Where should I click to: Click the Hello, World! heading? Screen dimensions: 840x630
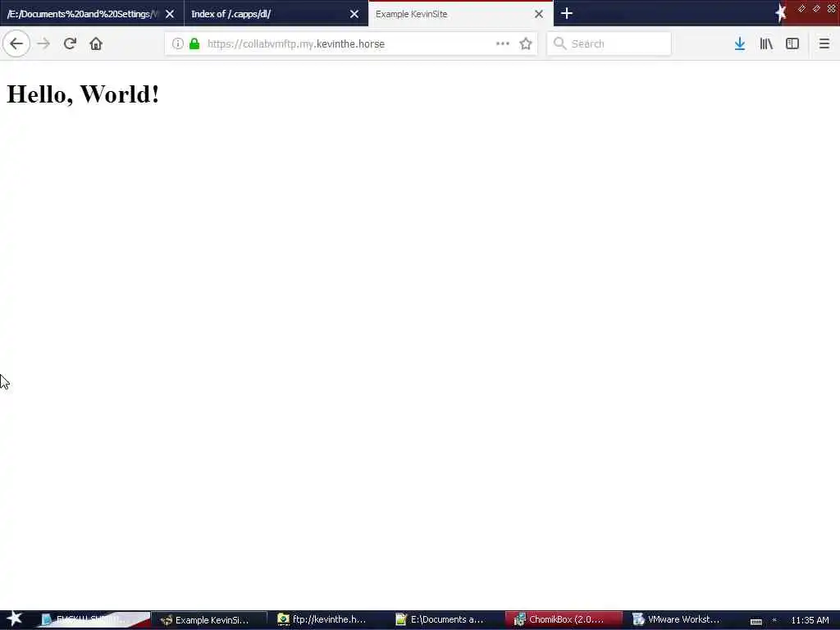pyautogui.click(x=83, y=94)
